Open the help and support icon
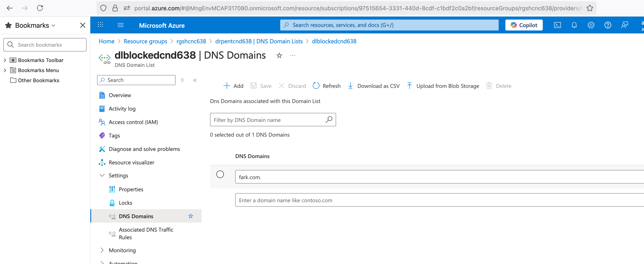Viewport: 644px width, 264px height. pos(608,25)
